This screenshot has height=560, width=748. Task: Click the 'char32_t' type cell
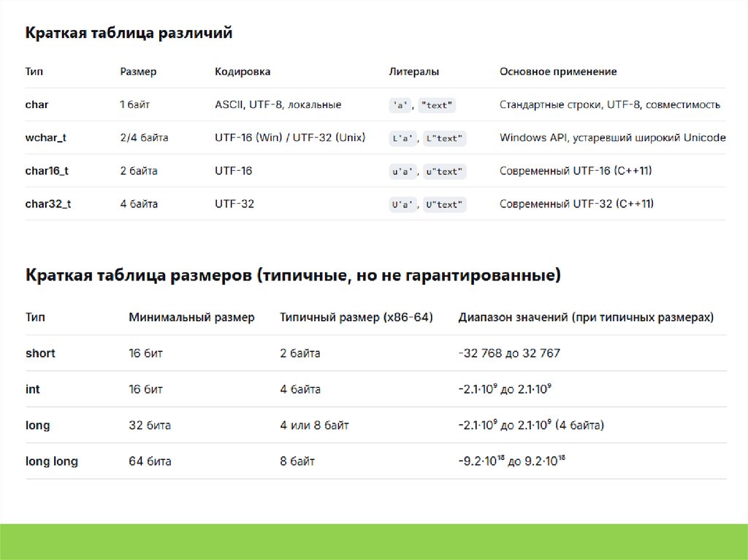pos(48,204)
